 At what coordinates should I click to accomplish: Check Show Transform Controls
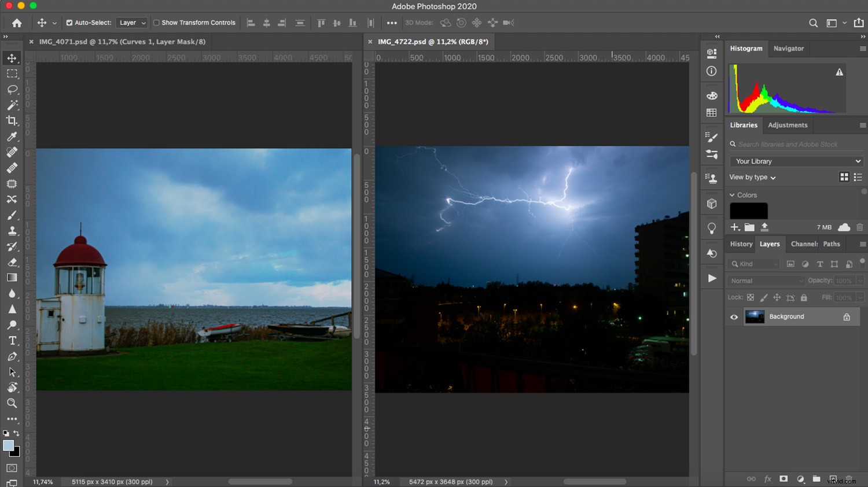tap(155, 23)
